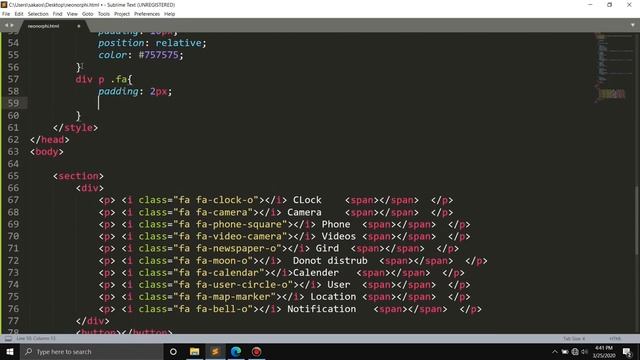640x360 pixels.
Task: Click the fa-newspaper-o class text
Action: pos(236,248)
